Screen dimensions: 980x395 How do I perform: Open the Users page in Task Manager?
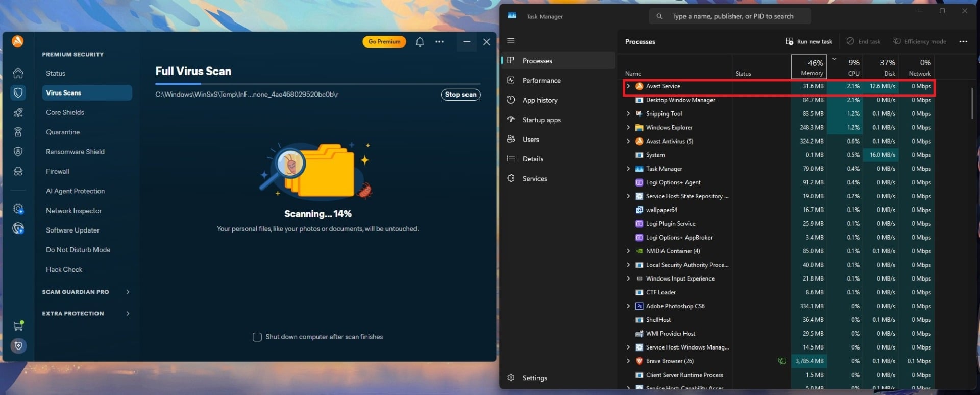[x=558, y=140]
